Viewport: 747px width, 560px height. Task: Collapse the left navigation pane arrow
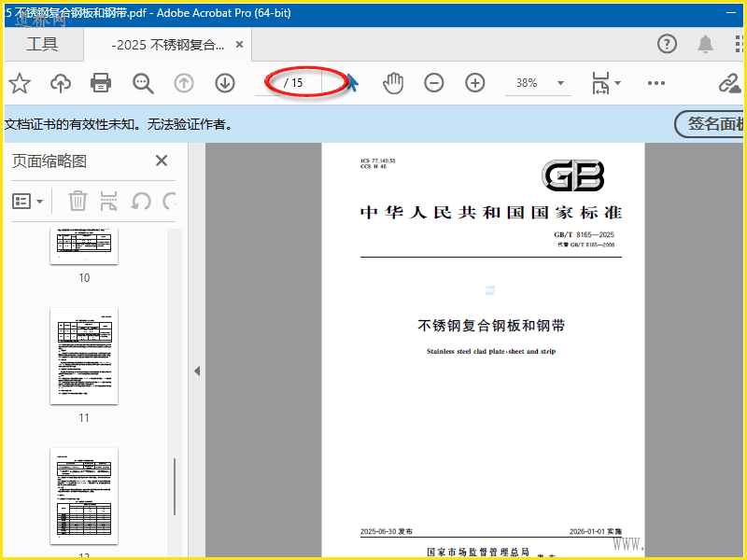197,371
